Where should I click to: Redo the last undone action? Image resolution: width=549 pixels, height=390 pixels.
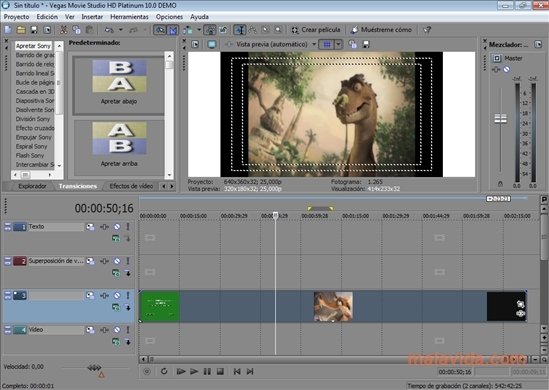(x=133, y=30)
